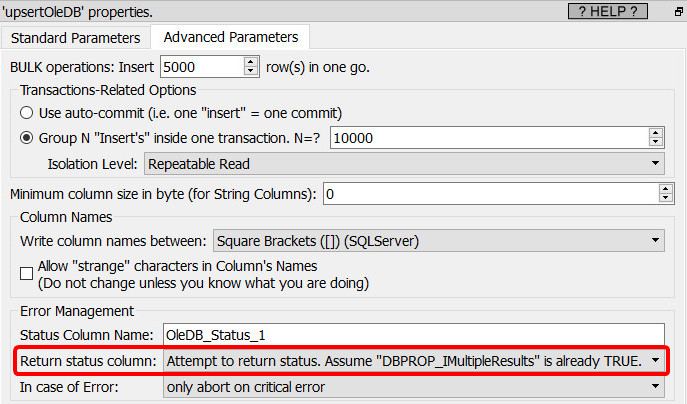This screenshot has height=404, width=687.
Task: Open the HELP button
Action: [x=607, y=11]
